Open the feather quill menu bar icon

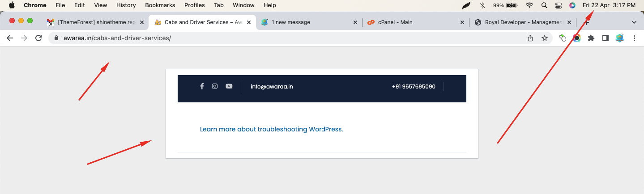[x=466, y=5]
